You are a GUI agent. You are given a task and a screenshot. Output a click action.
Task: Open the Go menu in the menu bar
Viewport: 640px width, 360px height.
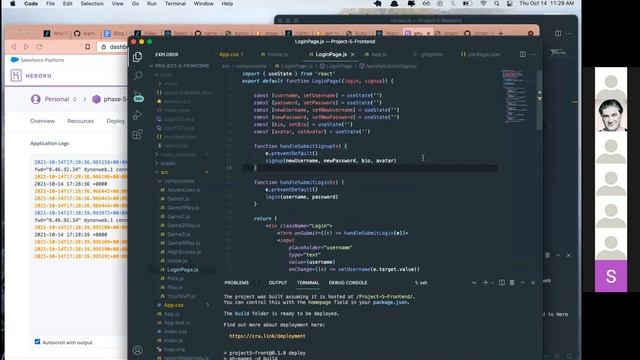click(135, 4)
